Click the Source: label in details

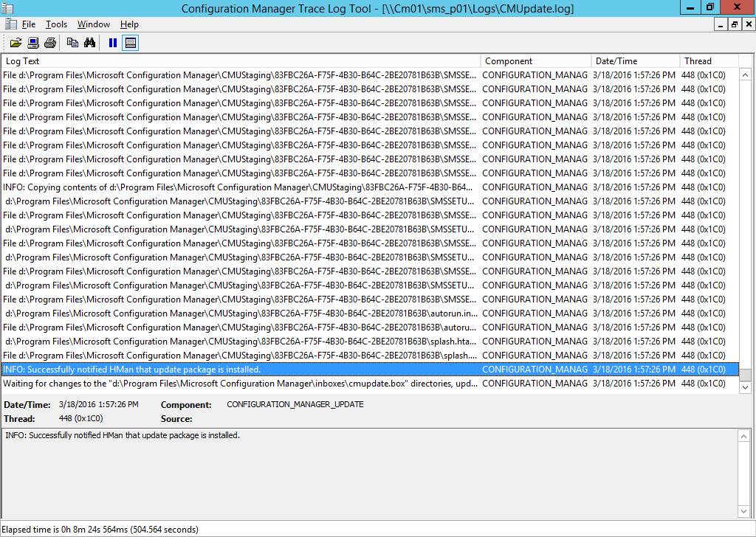[176, 419]
